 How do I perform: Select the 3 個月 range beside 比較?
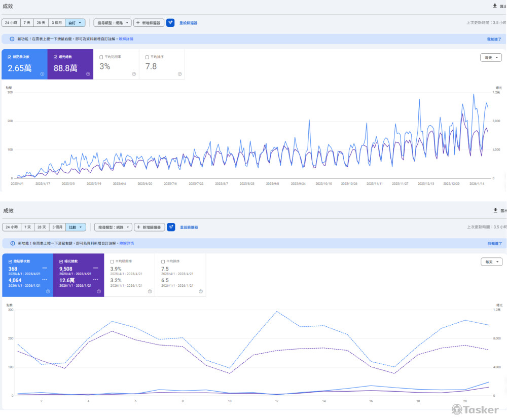pyautogui.click(x=57, y=227)
